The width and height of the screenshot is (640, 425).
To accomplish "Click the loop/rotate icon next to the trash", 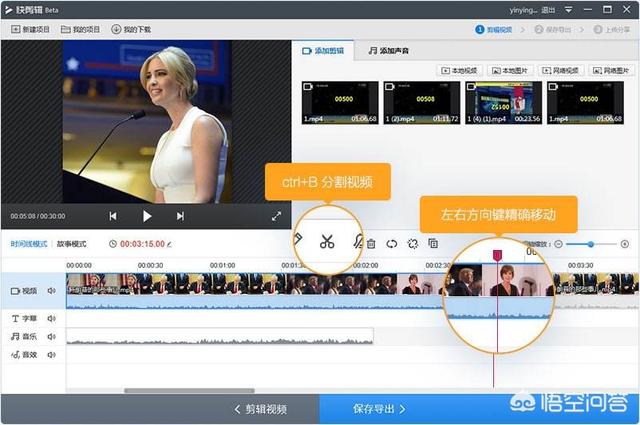I will coord(392,243).
